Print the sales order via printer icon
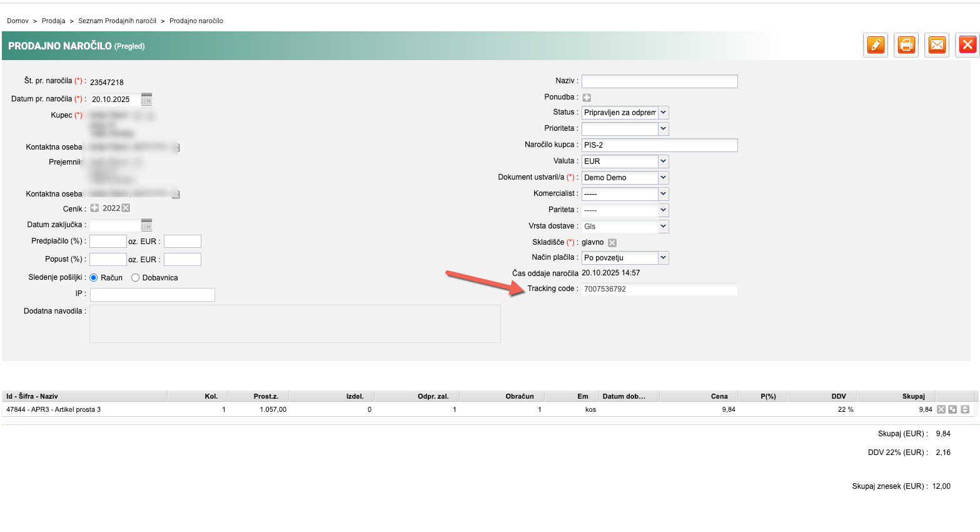Screen dimensions: 980x532 pyautogui.click(x=906, y=45)
